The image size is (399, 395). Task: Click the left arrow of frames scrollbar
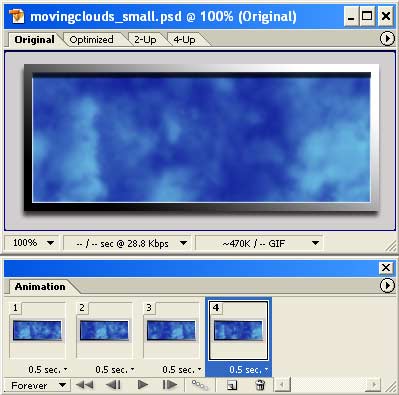point(282,385)
